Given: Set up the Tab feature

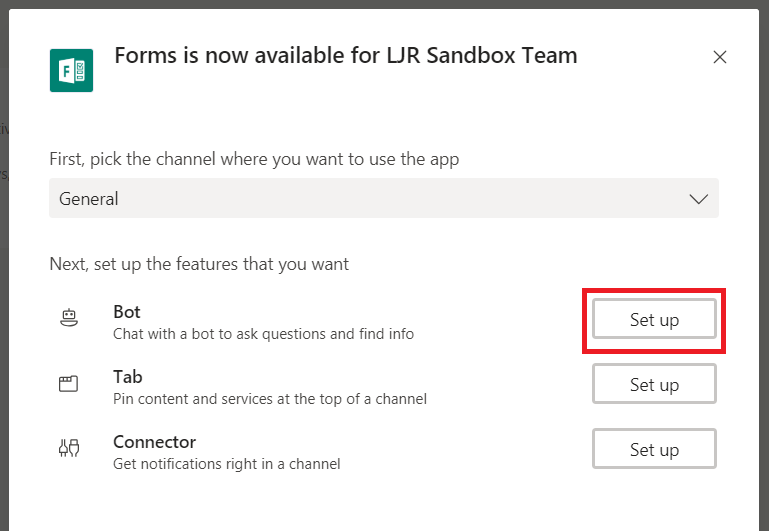Looking at the screenshot, I should tap(654, 384).
